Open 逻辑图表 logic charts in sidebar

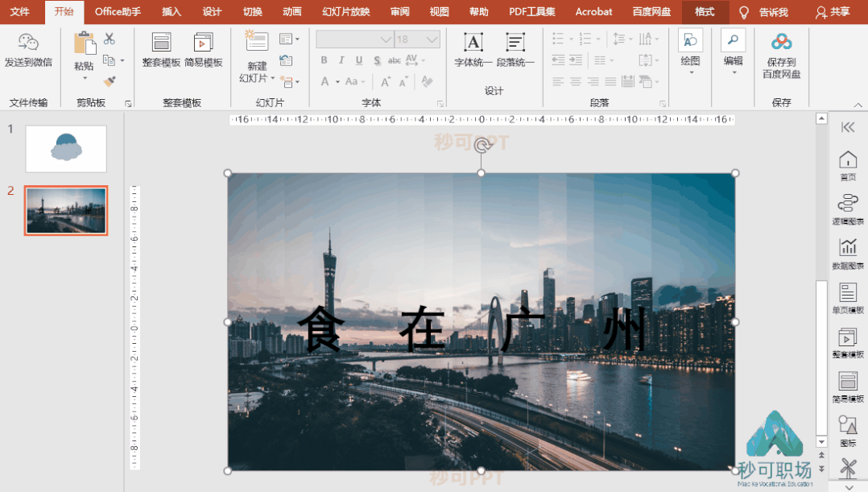tap(848, 209)
